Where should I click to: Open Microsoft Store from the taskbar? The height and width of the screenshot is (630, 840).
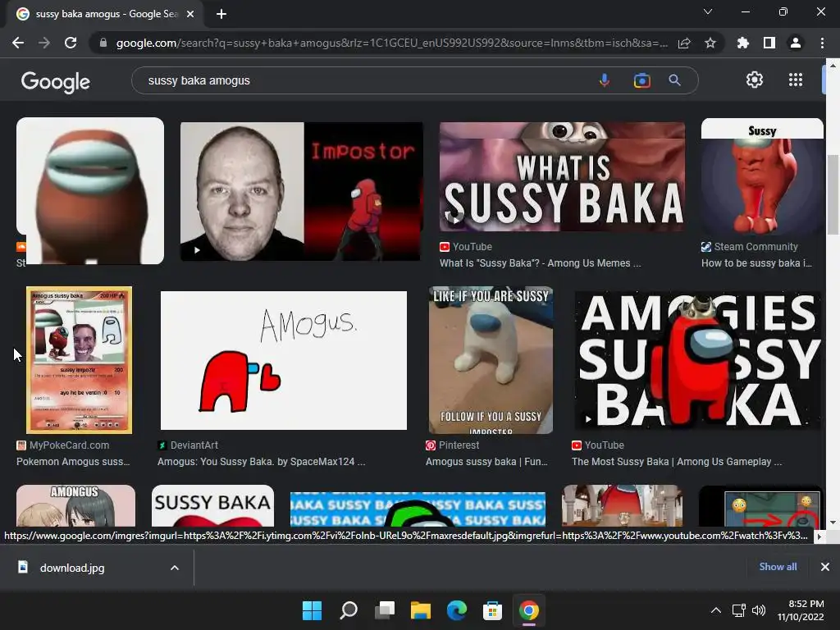point(492,610)
